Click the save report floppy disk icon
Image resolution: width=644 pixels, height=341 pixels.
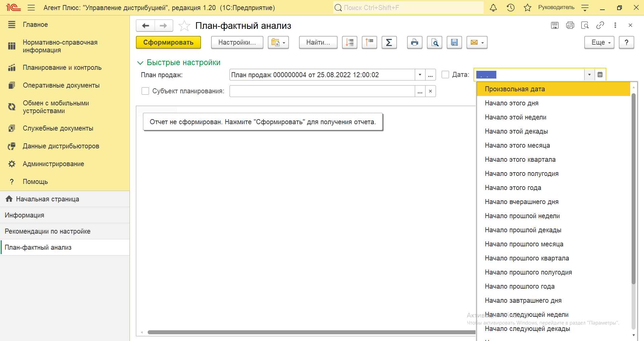click(x=454, y=43)
